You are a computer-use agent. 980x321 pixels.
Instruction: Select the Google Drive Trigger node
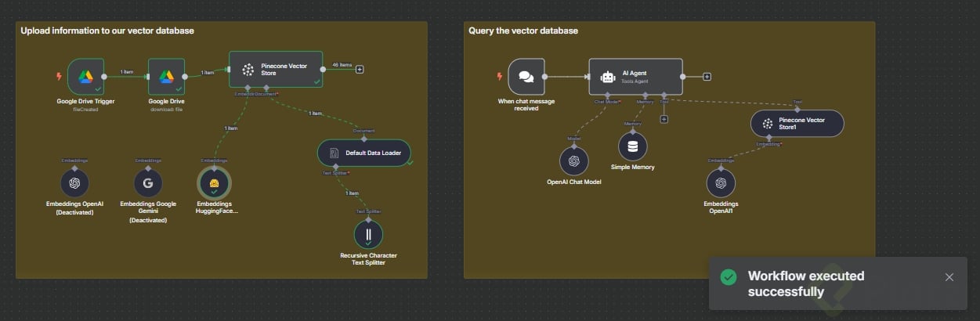point(85,76)
